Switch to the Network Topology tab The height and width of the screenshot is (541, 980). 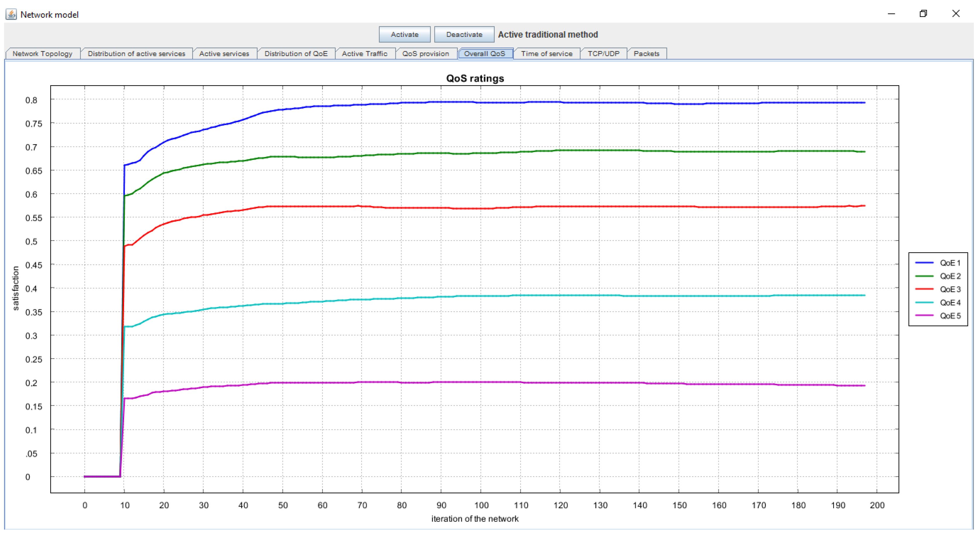42,54
